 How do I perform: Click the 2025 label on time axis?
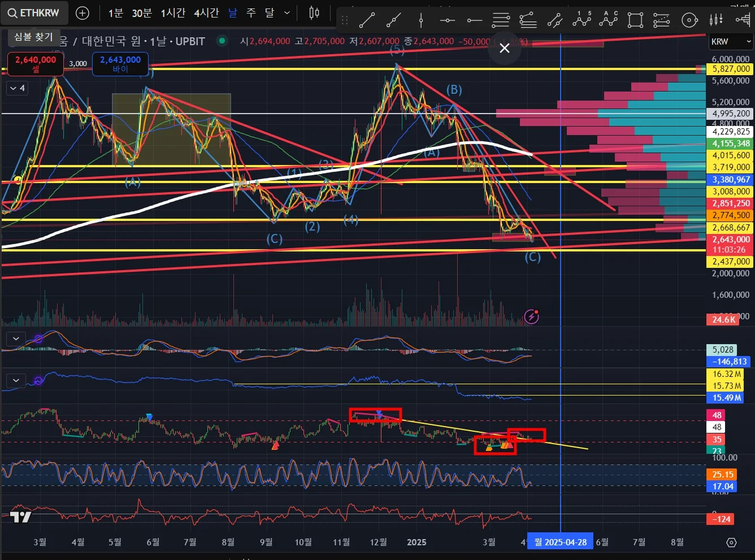click(x=416, y=542)
